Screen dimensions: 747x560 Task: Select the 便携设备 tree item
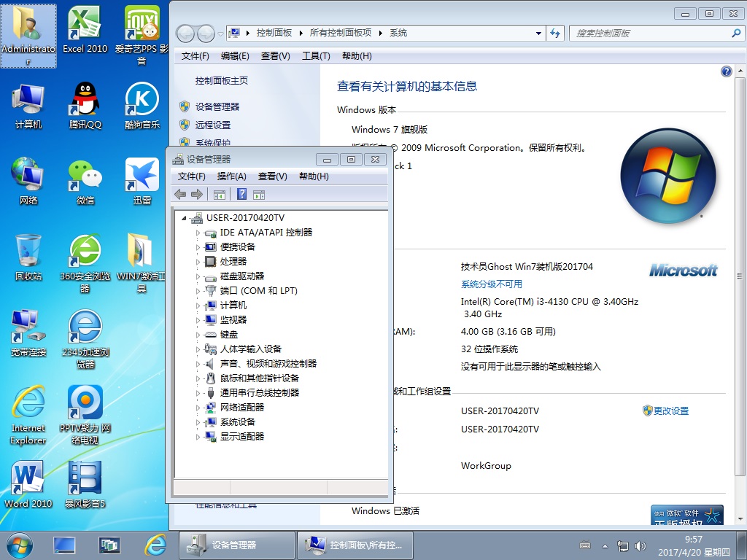coord(238,247)
